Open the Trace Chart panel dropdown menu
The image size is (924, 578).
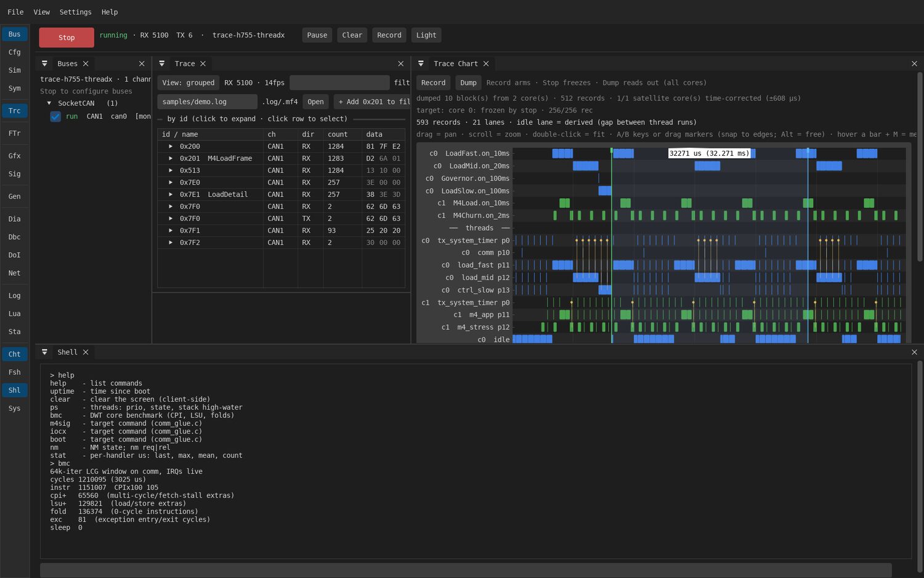(x=421, y=63)
